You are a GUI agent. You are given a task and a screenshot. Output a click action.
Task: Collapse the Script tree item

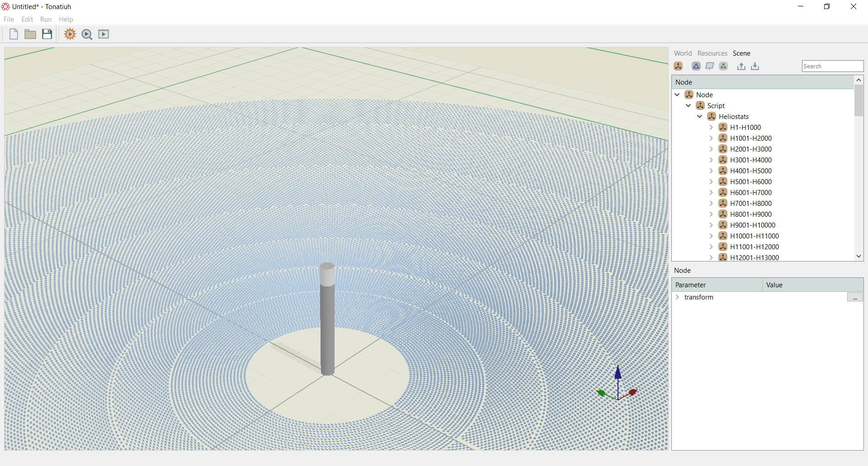[689, 105]
